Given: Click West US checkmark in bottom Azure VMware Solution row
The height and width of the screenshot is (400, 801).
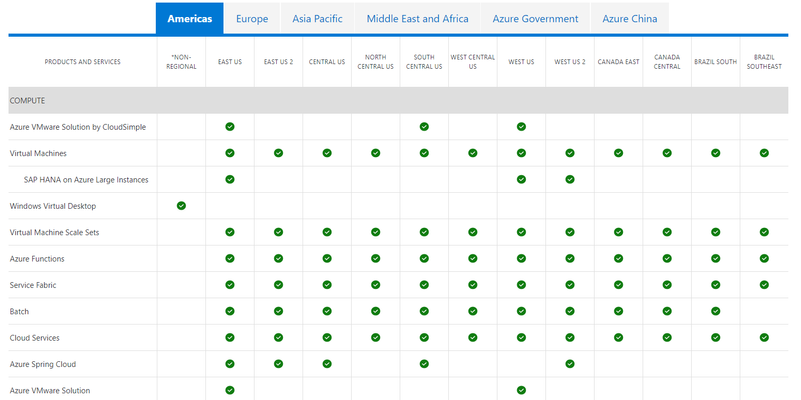Looking at the screenshot, I should pyautogui.click(x=521, y=390).
